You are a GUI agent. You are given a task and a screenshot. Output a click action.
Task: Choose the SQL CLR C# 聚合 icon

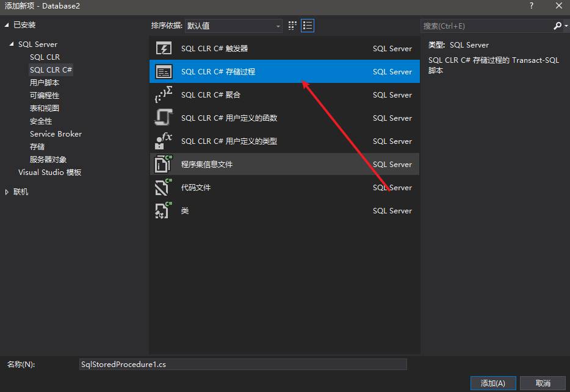[164, 95]
